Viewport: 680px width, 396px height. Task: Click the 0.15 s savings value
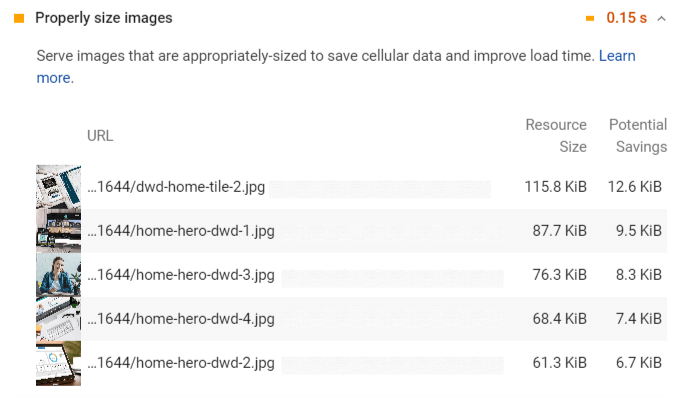click(627, 18)
